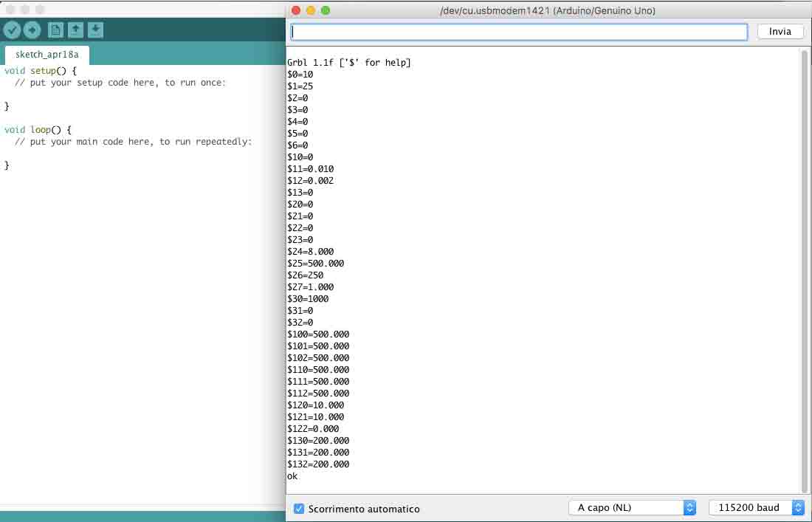The image size is (812, 522).
Task: Click the $26=250 setting line
Action: pyautogui.click(x=306, y=275)
